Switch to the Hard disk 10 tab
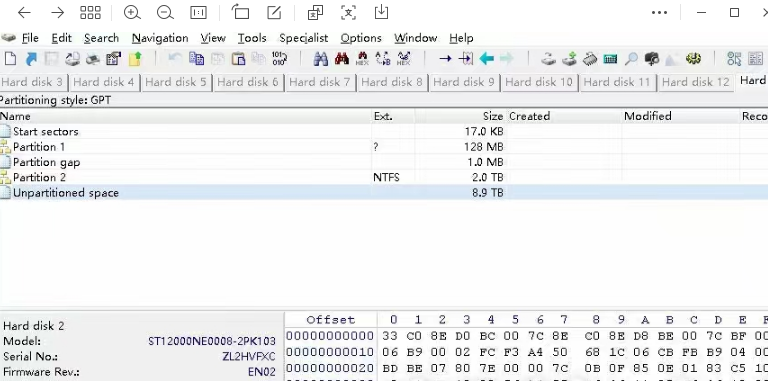Viewport: 768px width, 381px height. click(x=539, y=82)
